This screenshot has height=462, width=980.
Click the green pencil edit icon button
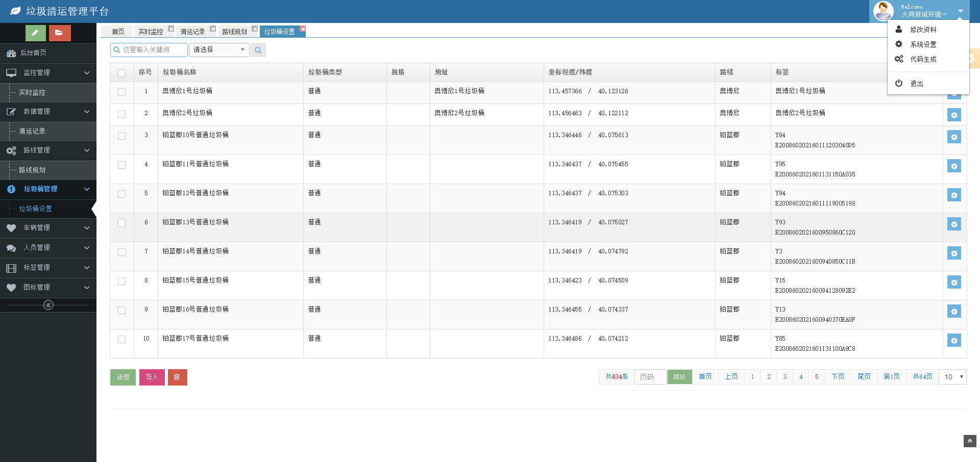coord(35,33)
